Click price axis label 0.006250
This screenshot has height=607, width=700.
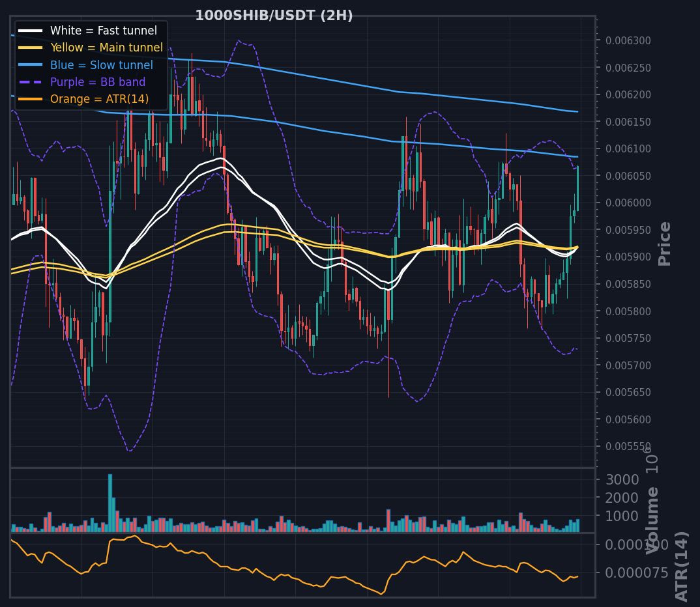click(x=628, y=68)
